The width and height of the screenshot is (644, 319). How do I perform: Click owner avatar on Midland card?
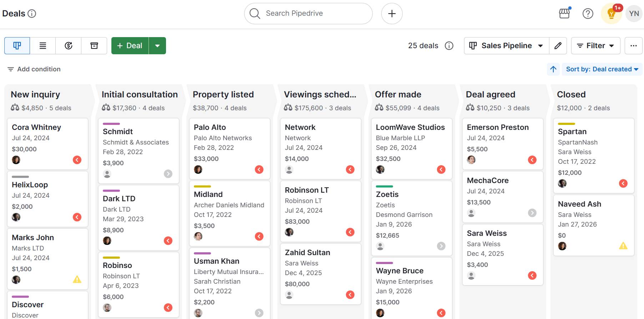coord(198,236)
